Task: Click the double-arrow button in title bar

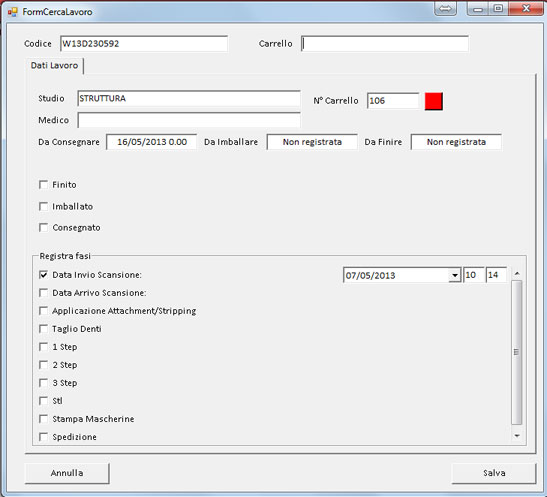Action: (445, 8)
